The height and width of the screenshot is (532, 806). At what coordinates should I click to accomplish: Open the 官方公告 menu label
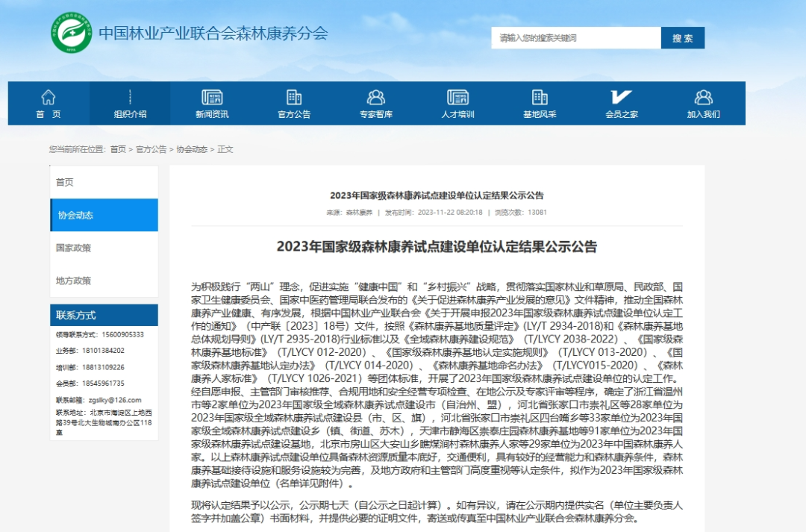tap(293, 114)
